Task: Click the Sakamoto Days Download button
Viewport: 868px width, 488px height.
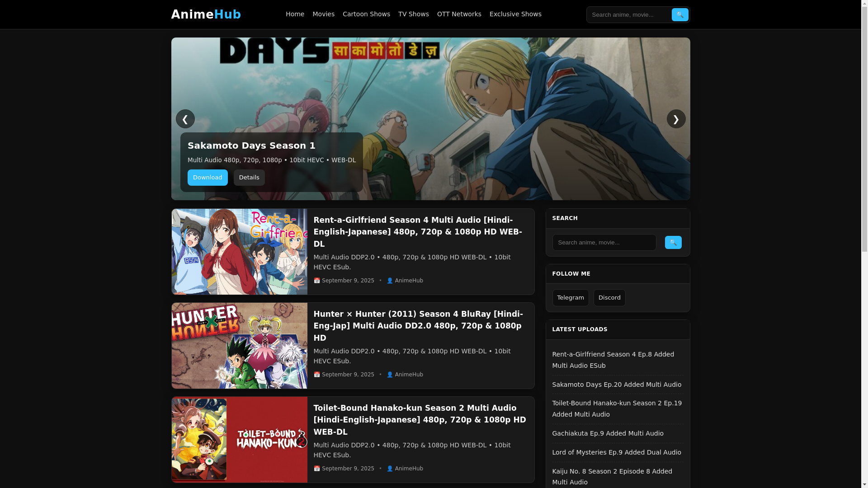Action: (x=208, y=178)
